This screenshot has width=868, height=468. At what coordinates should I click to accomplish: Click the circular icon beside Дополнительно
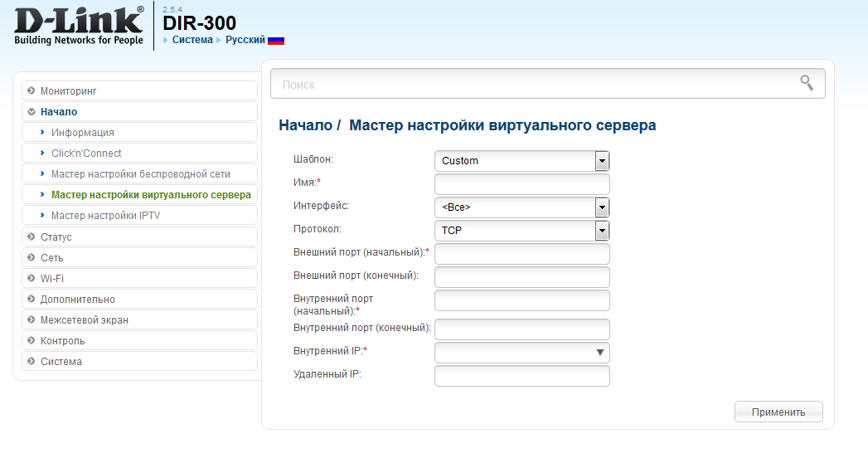coord(32,299)
